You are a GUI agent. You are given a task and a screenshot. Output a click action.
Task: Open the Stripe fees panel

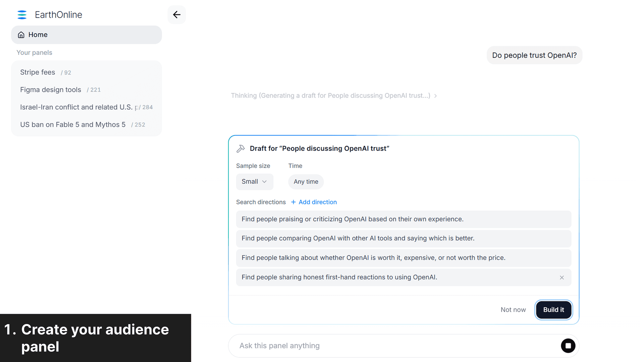point(87,72)
